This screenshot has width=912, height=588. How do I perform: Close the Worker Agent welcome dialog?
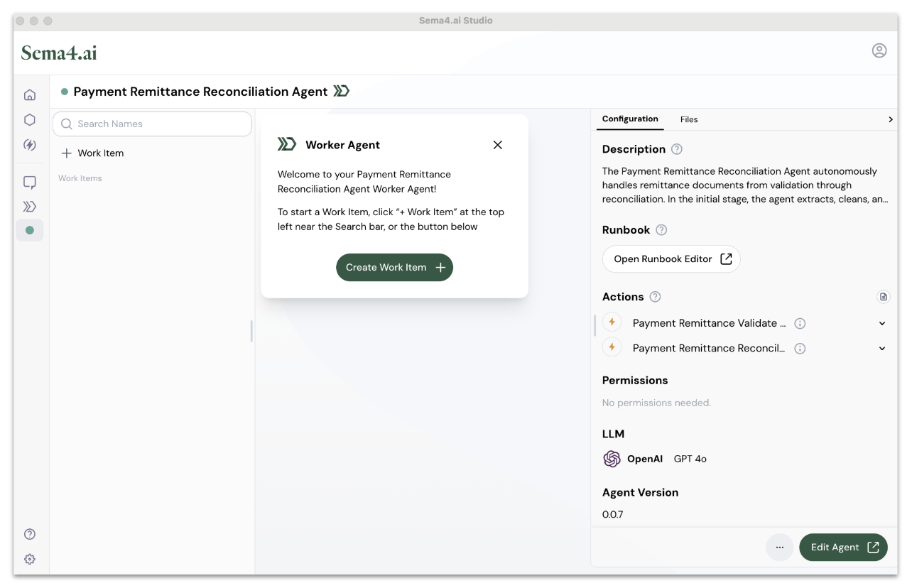497,145
